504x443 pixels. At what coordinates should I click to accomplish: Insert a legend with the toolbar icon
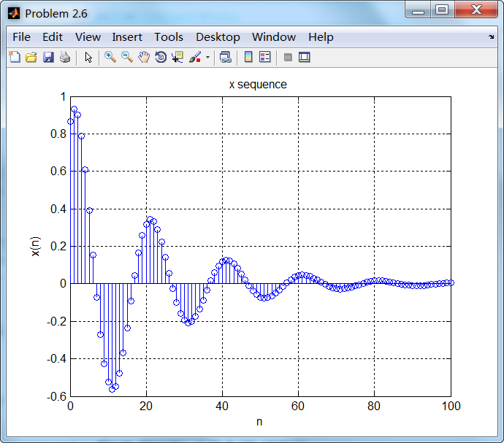265,57
